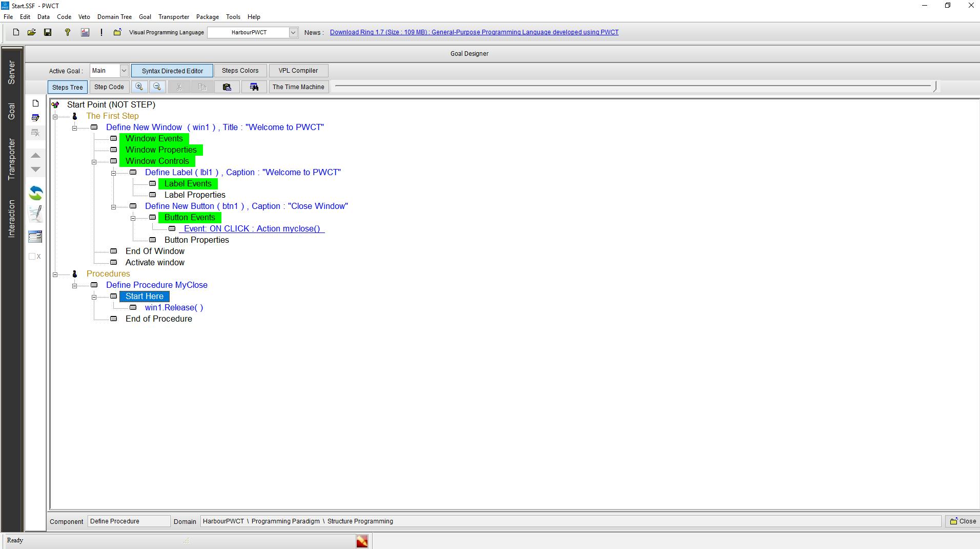The image size is (980, 549).
Task: Click the pen-on-paper icon in the left strip
Action: [x=35, y=214]
